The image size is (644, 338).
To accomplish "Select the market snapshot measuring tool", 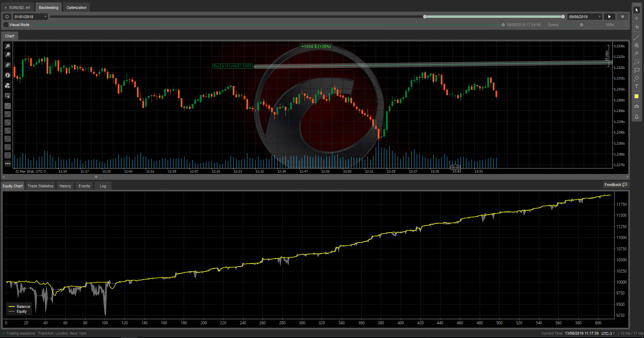I will tap(636, 26).
